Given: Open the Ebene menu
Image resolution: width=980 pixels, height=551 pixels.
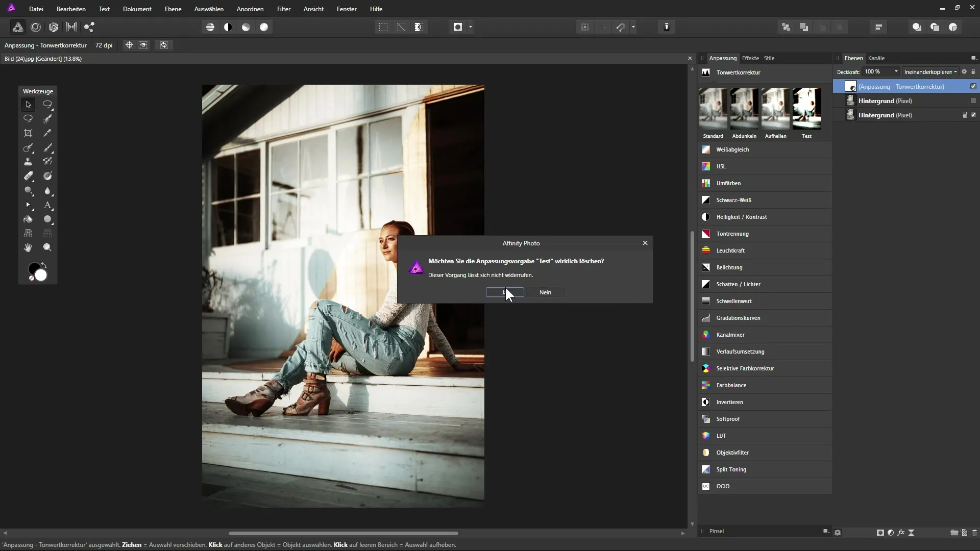Looking at the screenshot, I should click(173, 9).
